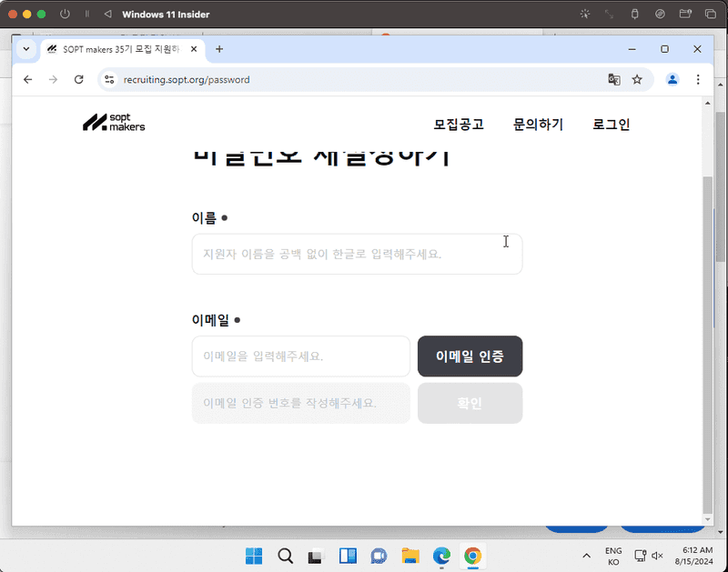Image resolution: width=728 pixels, height=572 pixels.
Task: Bookmark this page using the star icon
Action: coord(637,79)
